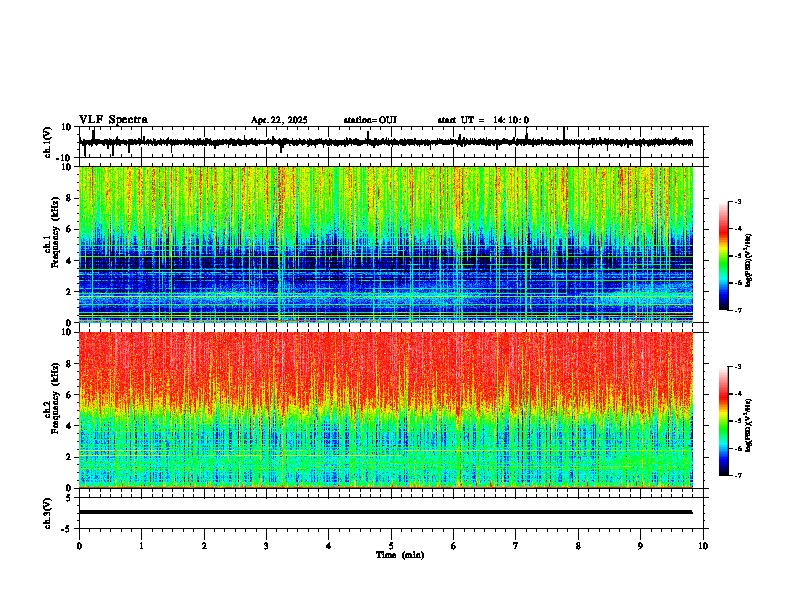Click the "start UT = 14:10:0" header text
Viewport: 792px width, 612px height.
[483, 120]
